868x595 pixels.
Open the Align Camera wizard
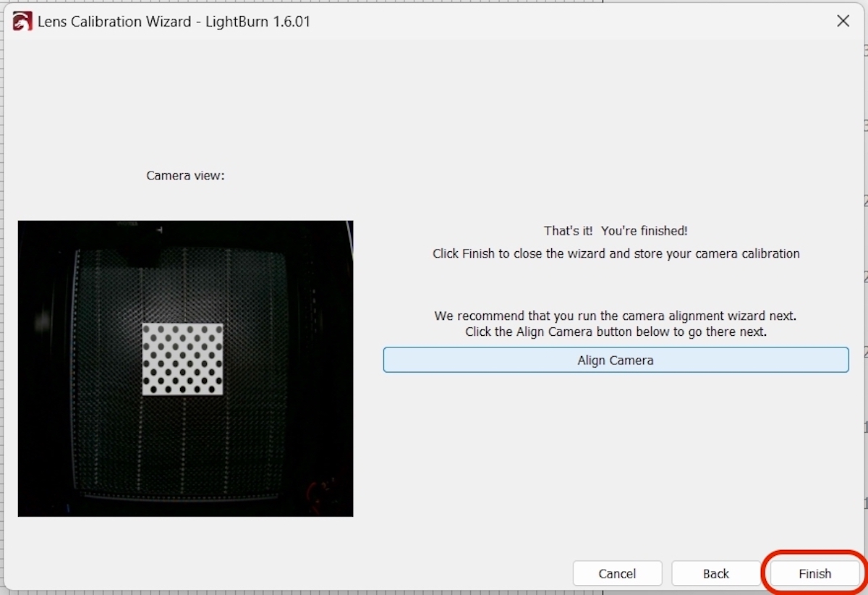coord(616,360)
